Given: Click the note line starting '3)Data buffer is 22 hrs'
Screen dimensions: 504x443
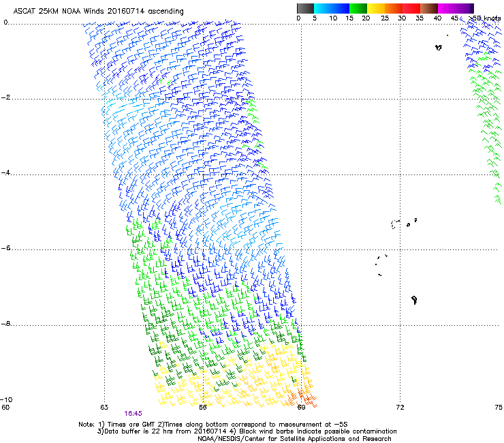Looking at the screenshot, I should (x=247, y=431).
